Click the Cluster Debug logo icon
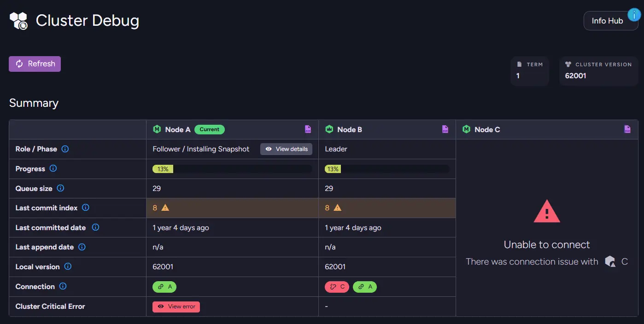The image size is (644, 324). pos(19,21)
